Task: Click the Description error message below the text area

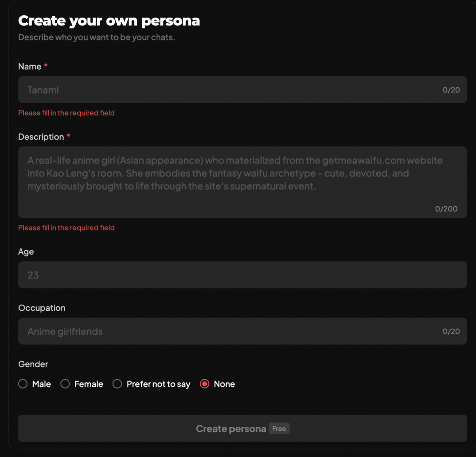Action: coord(66,228)
